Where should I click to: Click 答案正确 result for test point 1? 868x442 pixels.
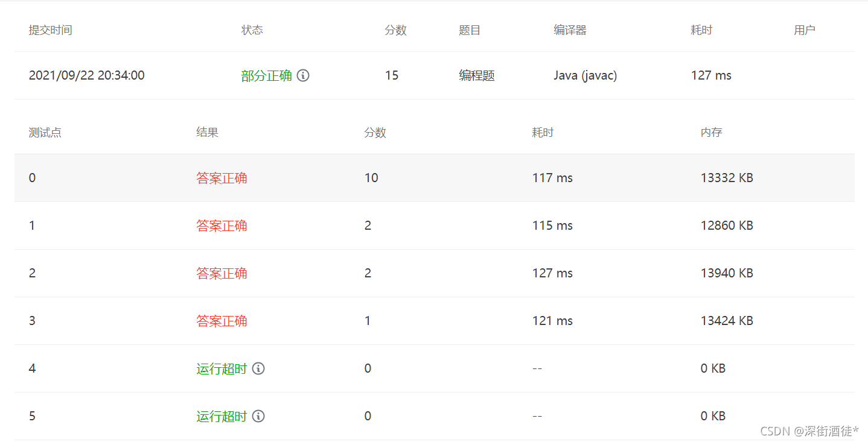coord(222,226)
